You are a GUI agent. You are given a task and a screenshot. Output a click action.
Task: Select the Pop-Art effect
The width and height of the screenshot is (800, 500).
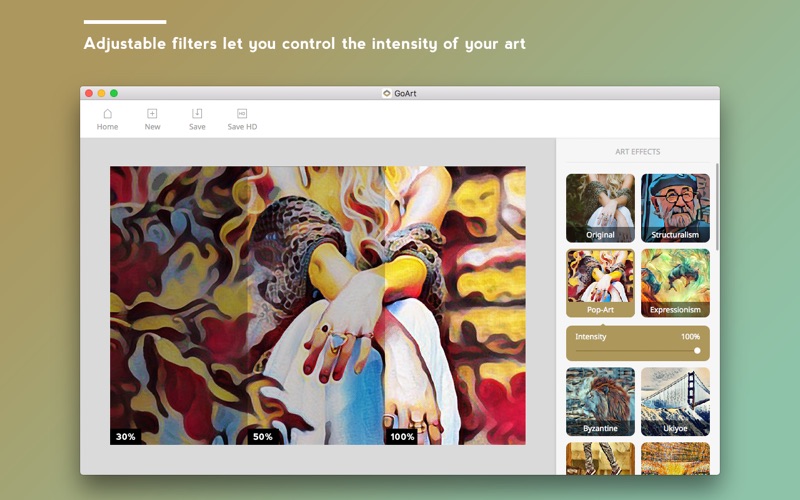[600, 283]
